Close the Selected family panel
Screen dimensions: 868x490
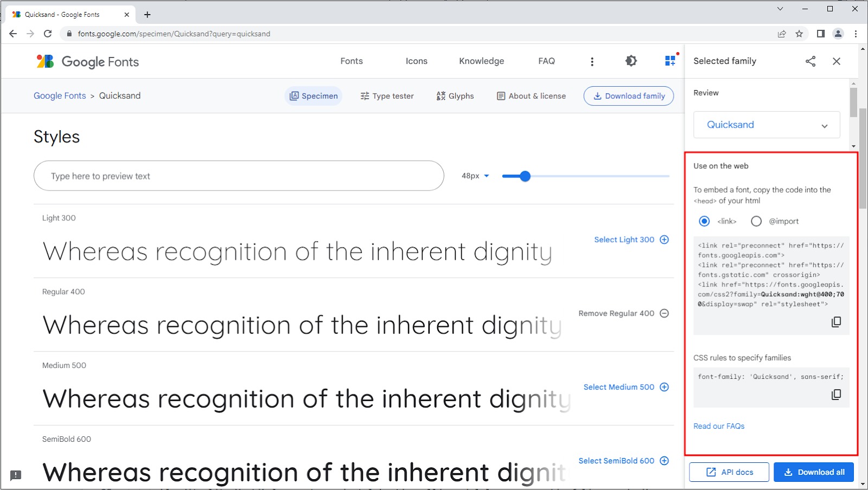point(837,61)
